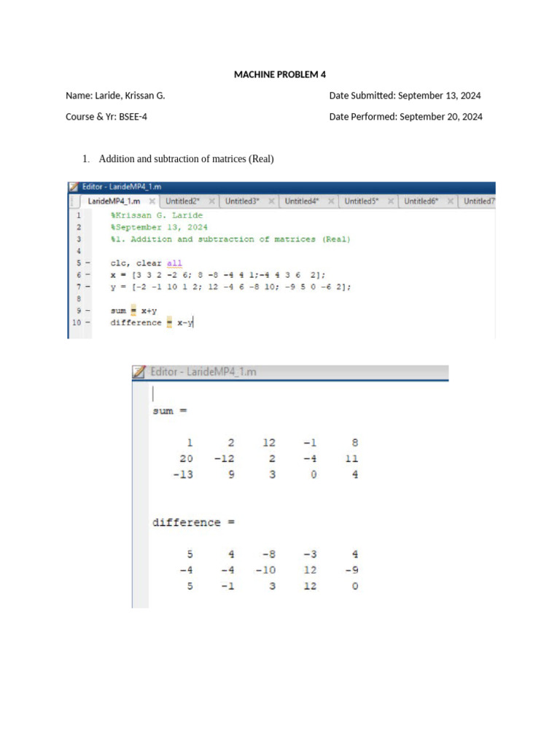Screen dimensions: 560x747
Task: Click line number 1 in editor gutter
Action: click(x=79, y=215)
